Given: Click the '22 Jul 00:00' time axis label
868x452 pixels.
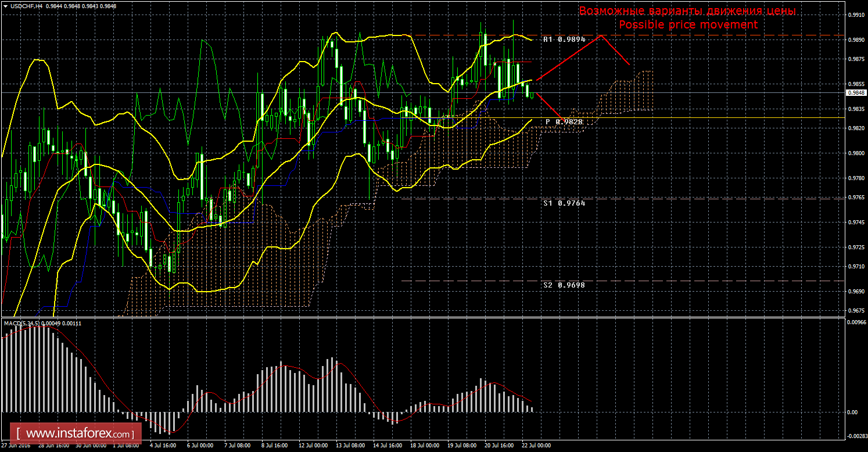Looking at the screenshot, I should 536,446.
